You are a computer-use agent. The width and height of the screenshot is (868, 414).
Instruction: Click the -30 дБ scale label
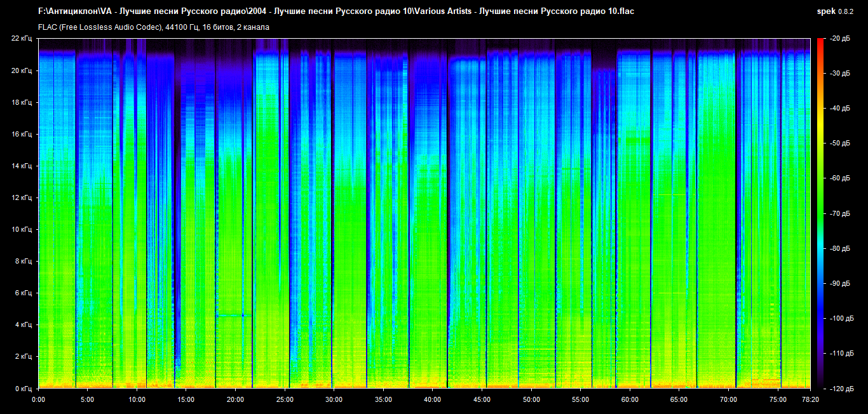[x=840, y=74]
